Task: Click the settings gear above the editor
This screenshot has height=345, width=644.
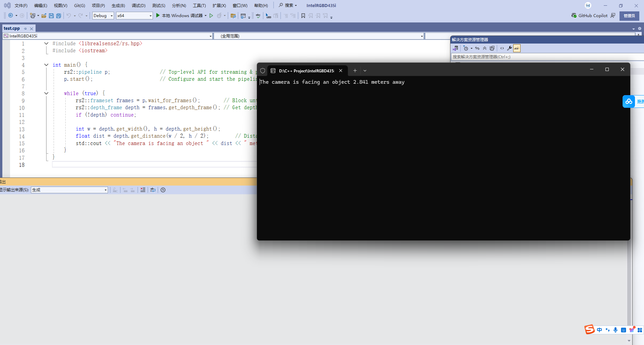Action: coord(640,29)
